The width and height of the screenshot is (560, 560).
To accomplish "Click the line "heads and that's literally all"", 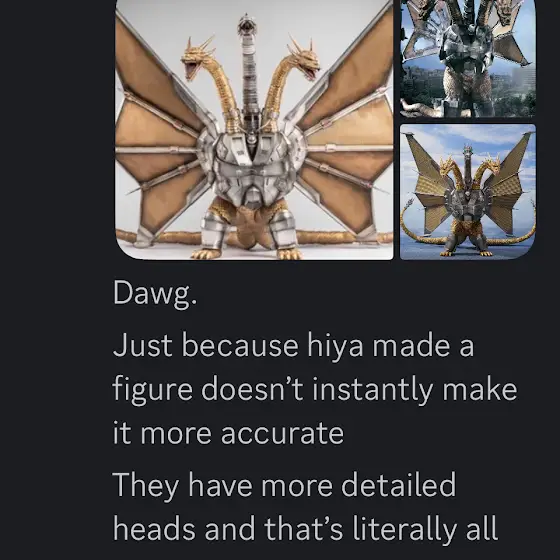I will [305, 529].
